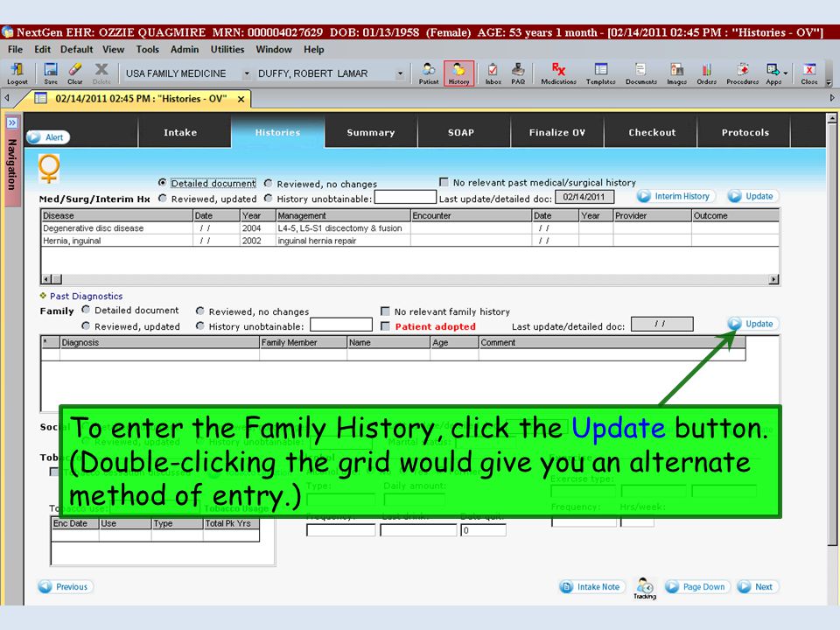Viewport: 840px width, 630px height.
Task: Open the History toolbar icon
Action: click(458, 73)
